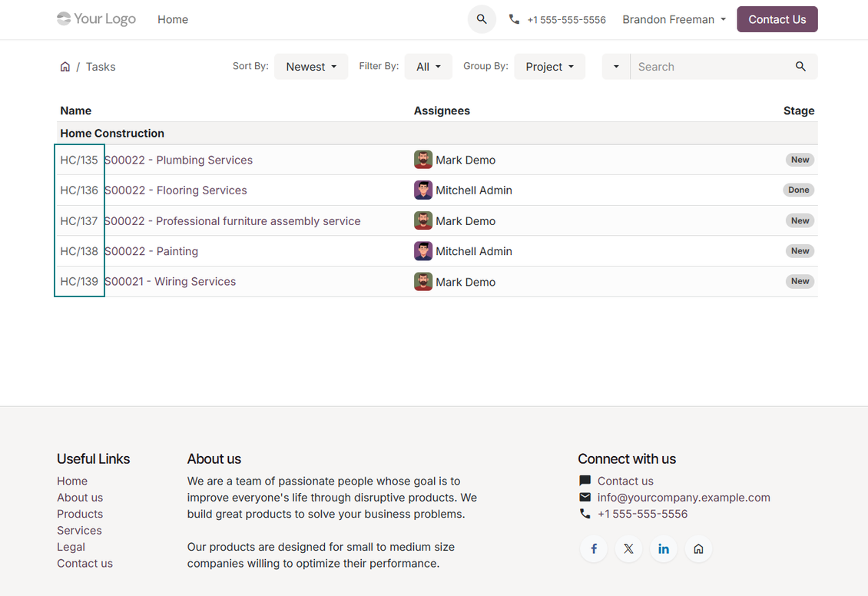Click Mitchell Admin avatar in Flooring Services row
The width and height of the screenshot is (868, 596).
pos(423,190)
